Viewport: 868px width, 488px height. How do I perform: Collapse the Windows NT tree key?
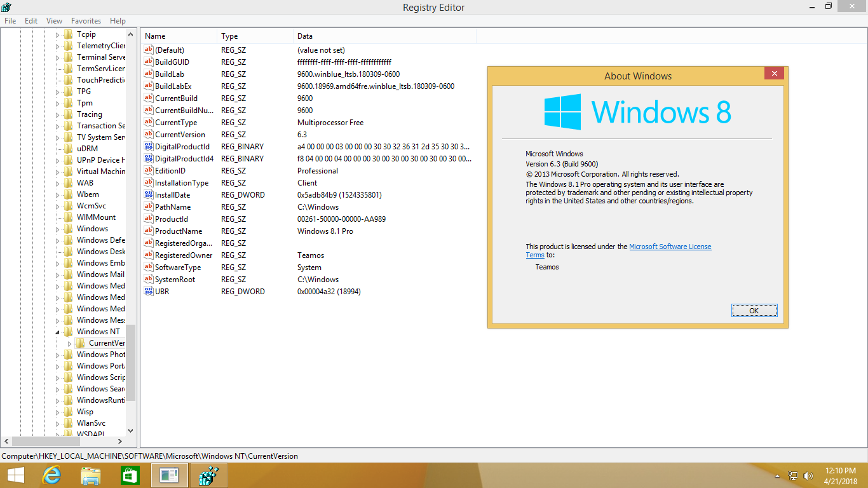point(57,332)
